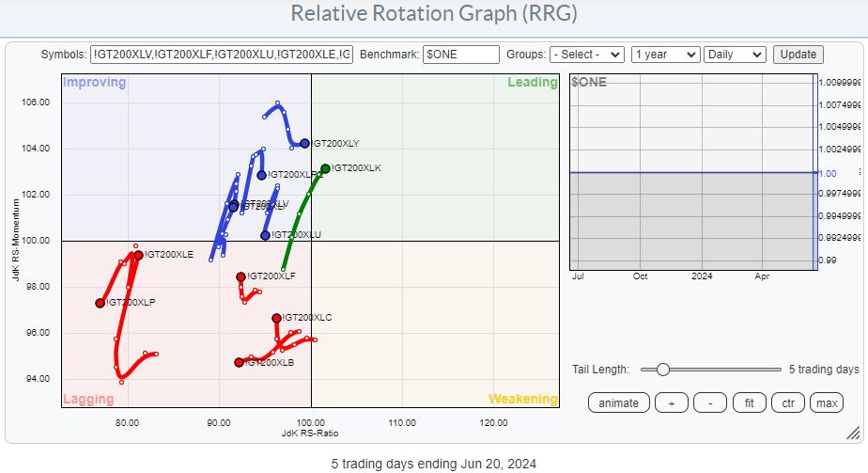The height and width of the screenshot is (473, 868).
Task: Click the animate button
Action: pos(618,402)
